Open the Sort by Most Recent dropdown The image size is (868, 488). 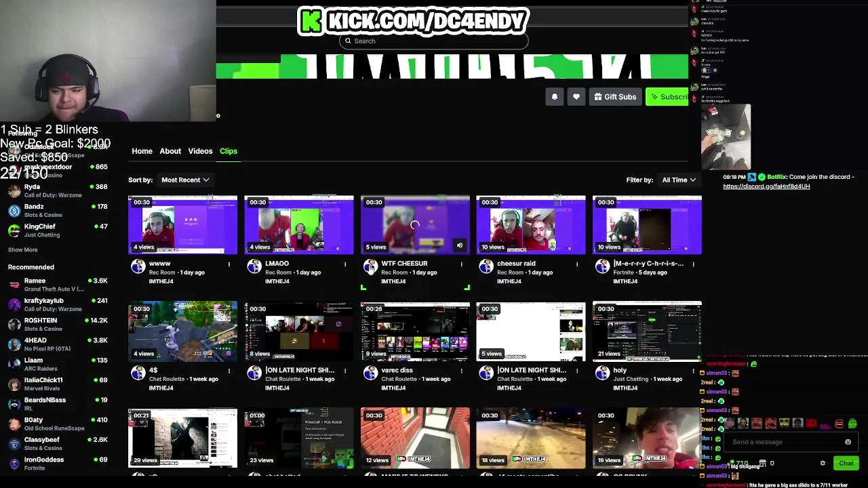tap(185, 180)
